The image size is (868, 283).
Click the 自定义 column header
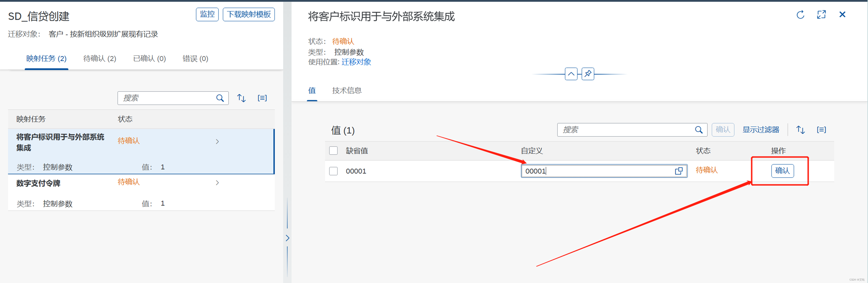click(x=532, y=151)
